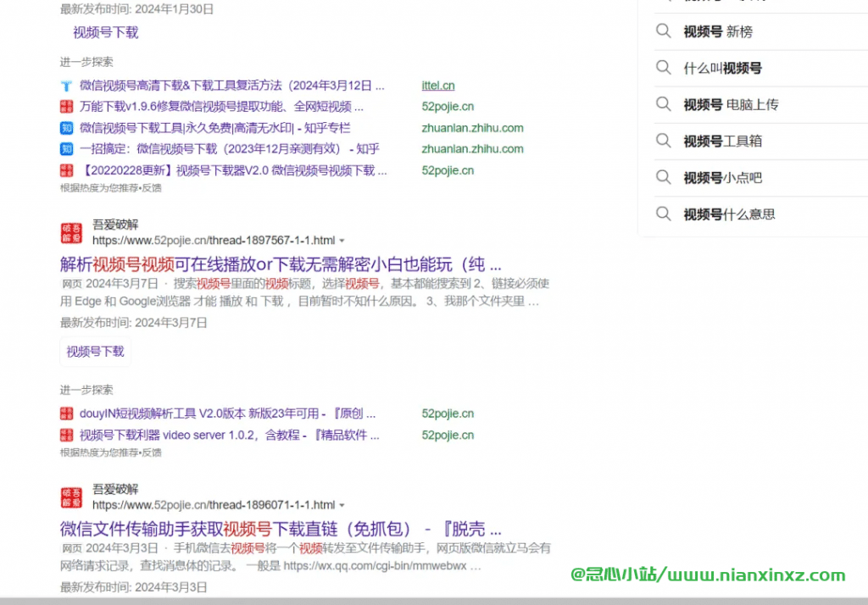Select the search icon beside 视频号小点吧
The height and width of the screenshot is (605, 868).
click(663, 177)
